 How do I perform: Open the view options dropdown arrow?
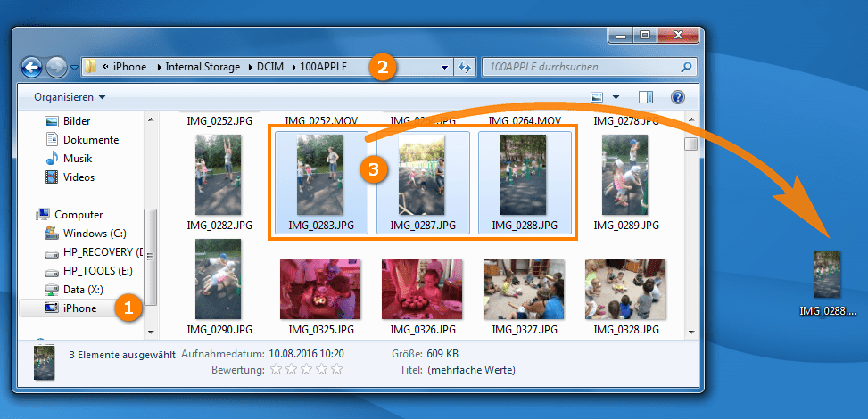point(616,98)
